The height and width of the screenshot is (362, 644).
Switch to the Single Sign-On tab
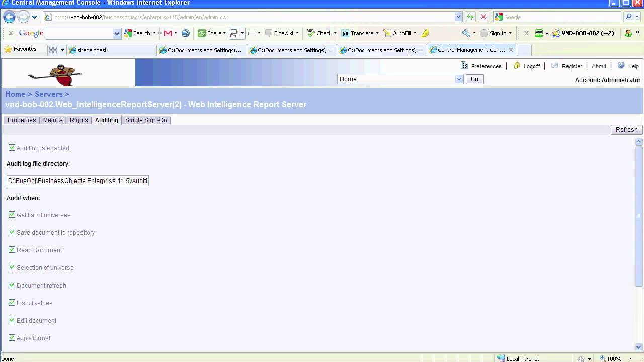pyautogui.click(x=146, y=120)
